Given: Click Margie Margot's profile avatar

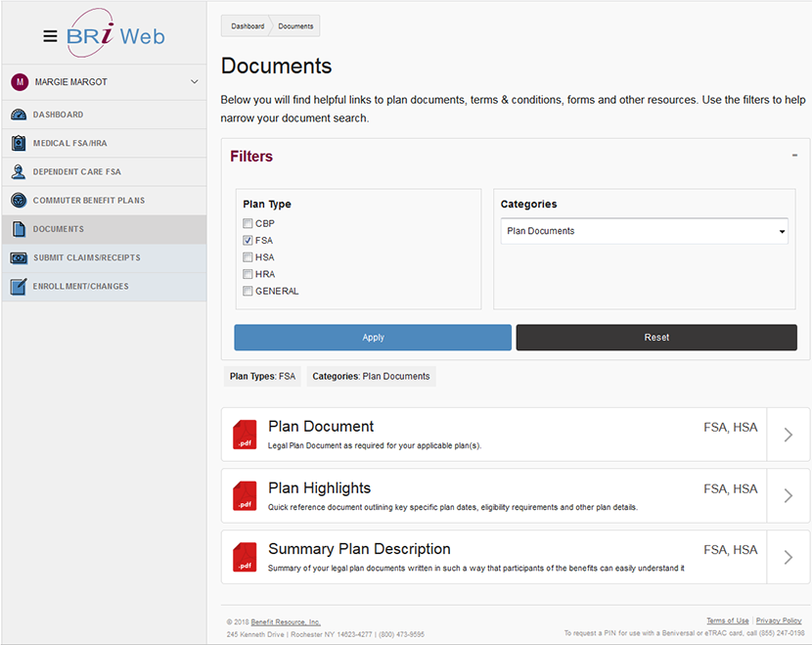Looking at the screenshot, I should [21, 82].
